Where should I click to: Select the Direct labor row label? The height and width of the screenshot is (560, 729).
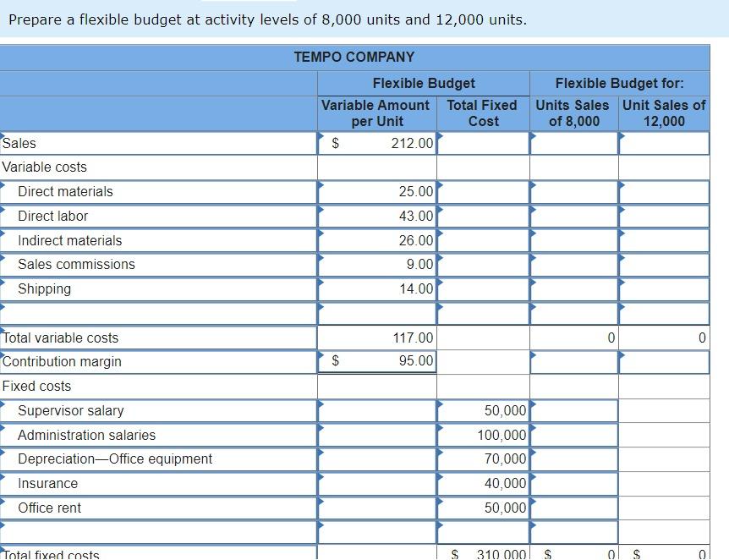pyautogui.click(x=158, y=217)
